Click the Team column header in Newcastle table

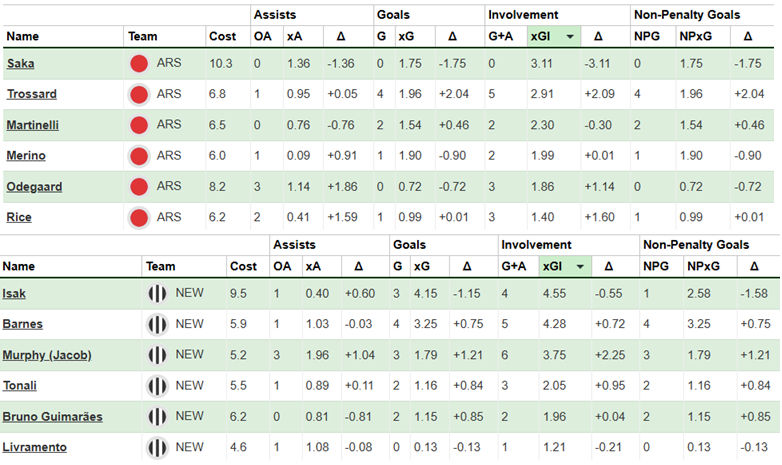click(160, 266)
